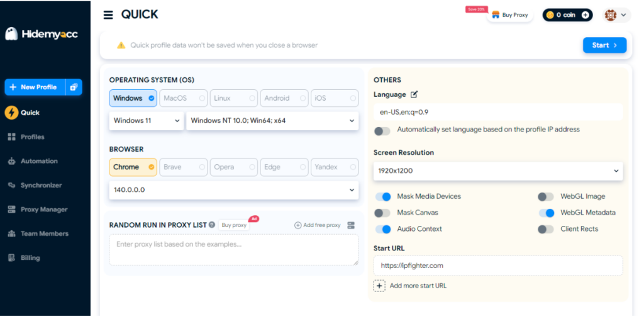Viewport: 644px width, 319px height.
Task: Click the hamburger menu icon beside QUICK
Action: 108,15
